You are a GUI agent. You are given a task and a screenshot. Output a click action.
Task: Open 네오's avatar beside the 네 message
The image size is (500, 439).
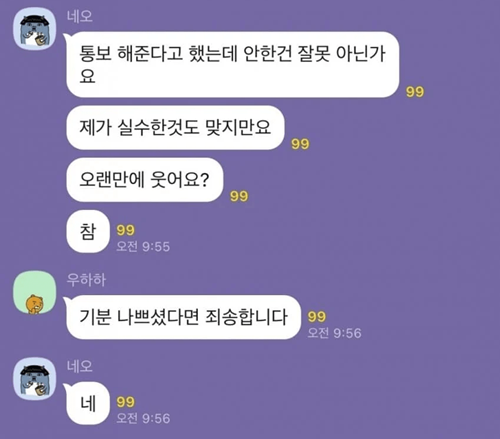tap(34, 379)
